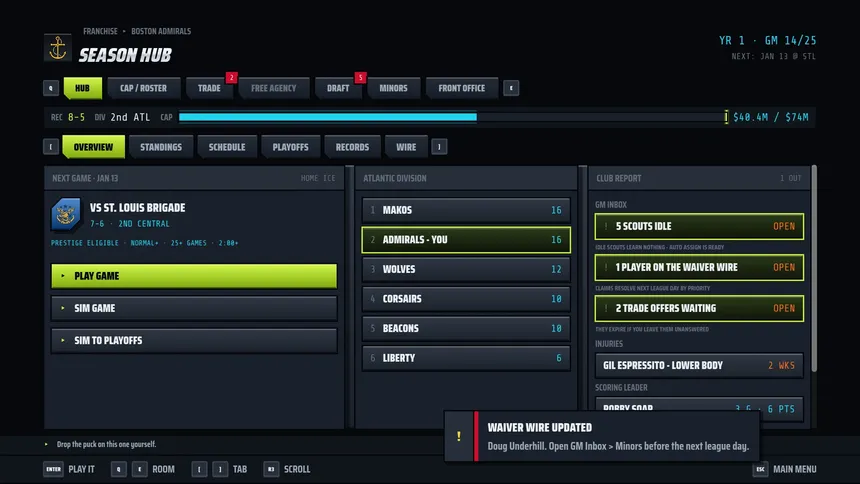This screenshot has height=484, width=860.
Task: Click the E next-room key icon after Front Office
Action: click(x=511, y=88)
